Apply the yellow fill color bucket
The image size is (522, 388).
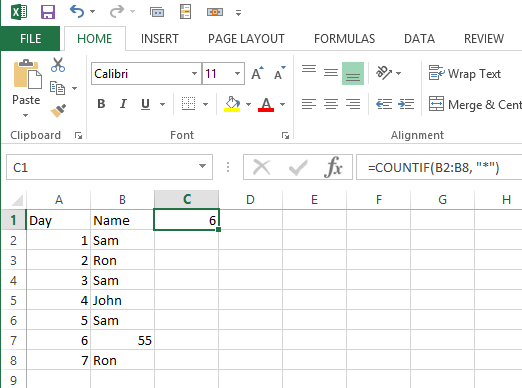(232, 104)
